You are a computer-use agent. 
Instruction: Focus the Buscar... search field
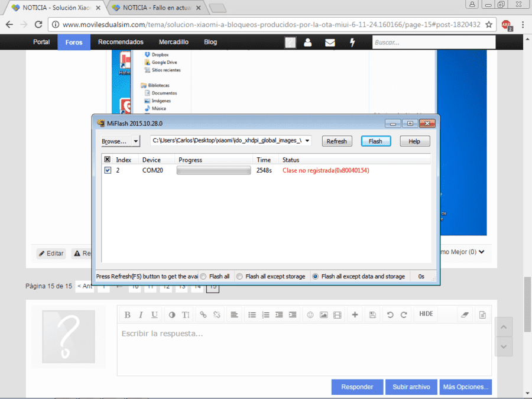click(434, 43)
